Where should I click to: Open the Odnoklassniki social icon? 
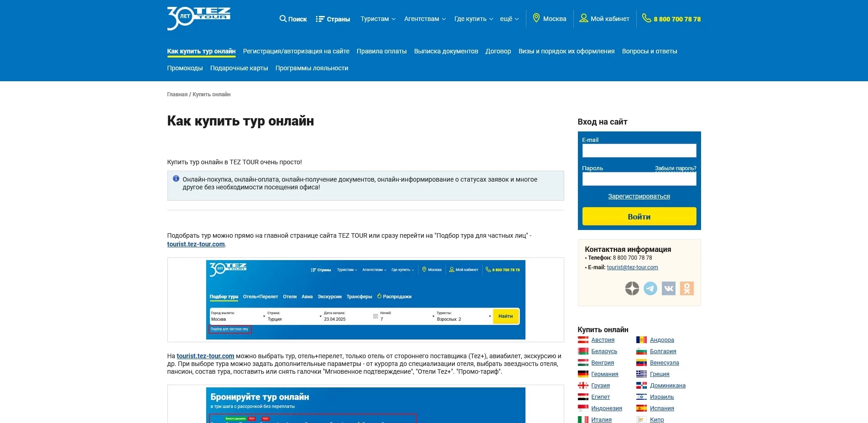(686, 288)
